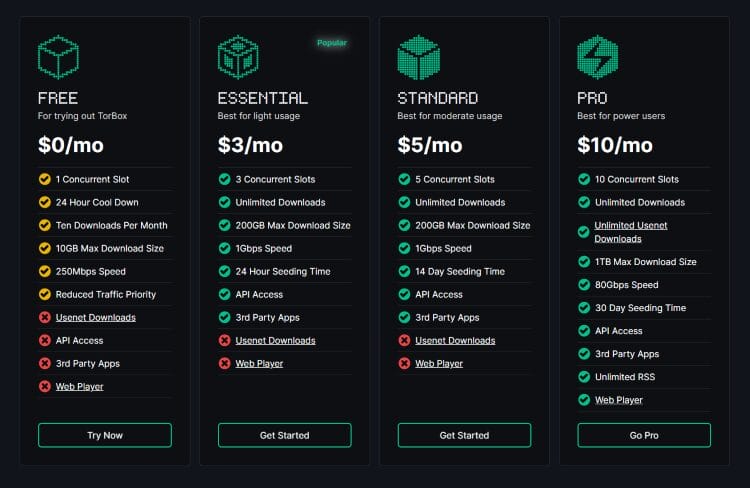The height and width of the screenshot is (488, 750).
Task: Click the $3/mo price
Action: [250, 145]
